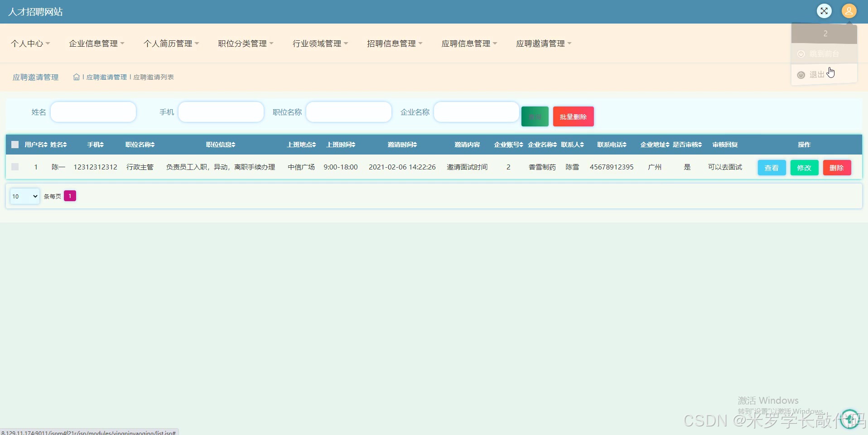Click the 批量删除 button
This screenshot has height=435, width=868.
pos(573,116)
